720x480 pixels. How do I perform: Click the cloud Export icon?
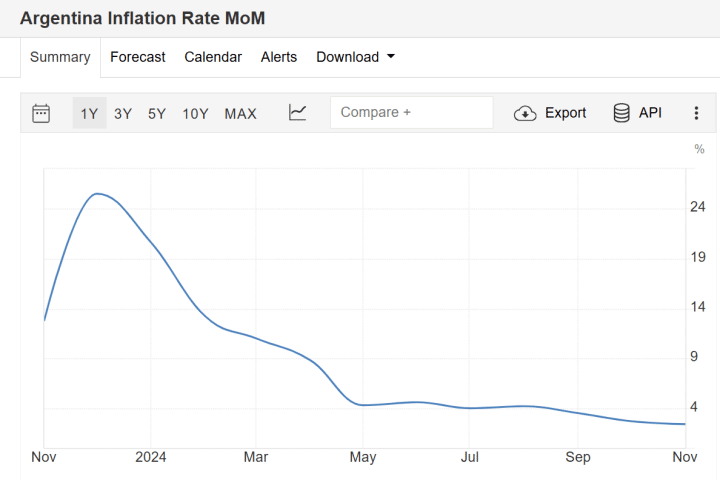(x=525, y=113)
